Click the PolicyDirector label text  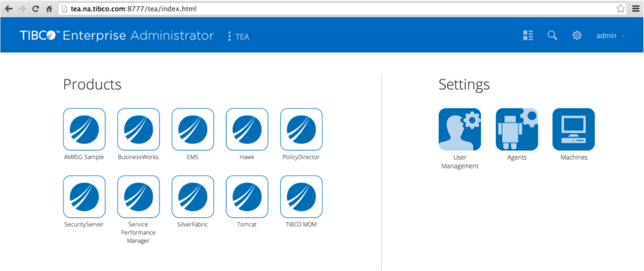pos(301,157)
